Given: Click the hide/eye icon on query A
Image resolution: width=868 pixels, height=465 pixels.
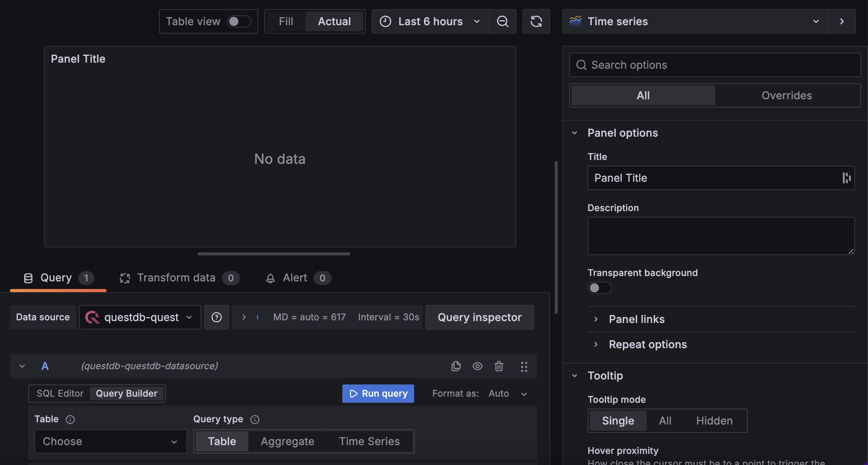Looking at the screenshot, I should pyautogui.click(x=478, y=366).
